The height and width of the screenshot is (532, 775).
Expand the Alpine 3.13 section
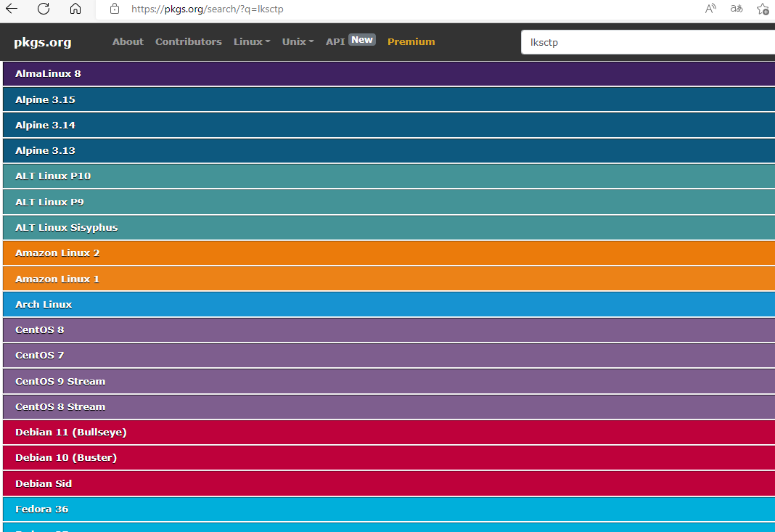389,150
